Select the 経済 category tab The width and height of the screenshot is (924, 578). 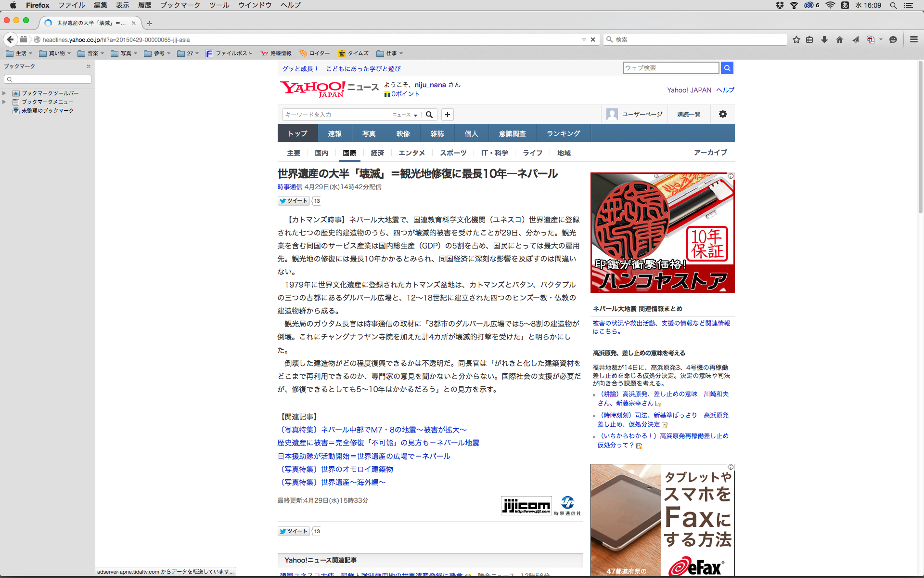pyautogui.click(x=377, y=153)
